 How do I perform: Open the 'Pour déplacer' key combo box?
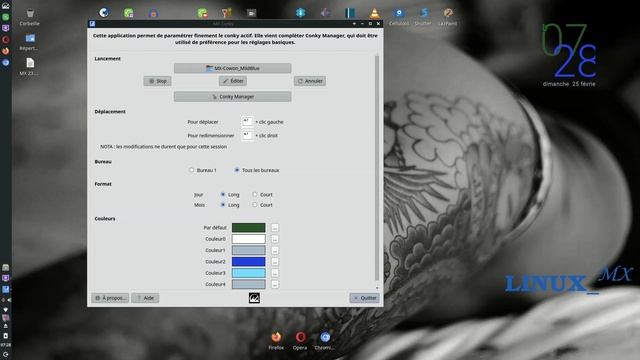click(x=247, y=122)
